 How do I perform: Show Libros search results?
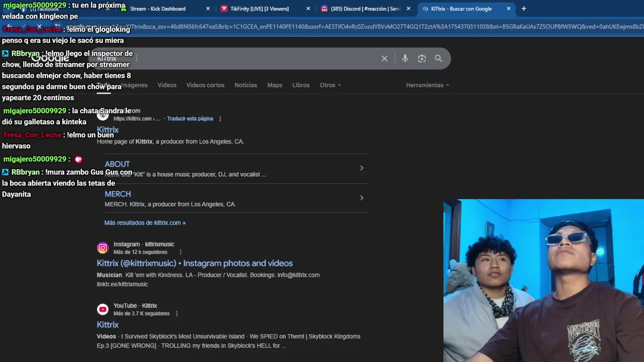point(301,85)
